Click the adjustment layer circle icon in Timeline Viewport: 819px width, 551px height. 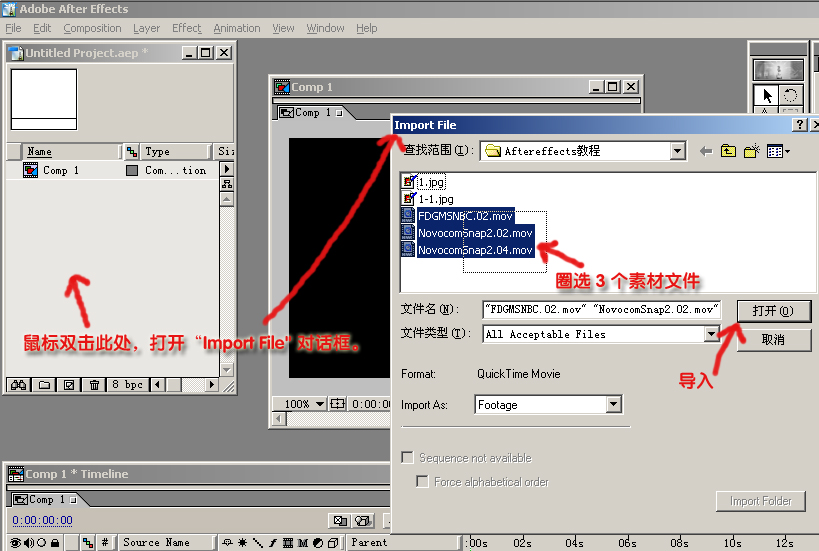point(318,543)
